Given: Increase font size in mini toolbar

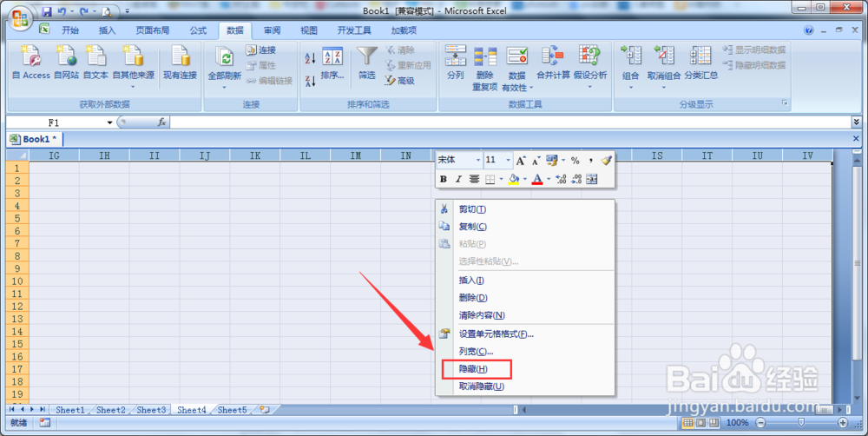Looking at the screenshot, I should [520, 160].
